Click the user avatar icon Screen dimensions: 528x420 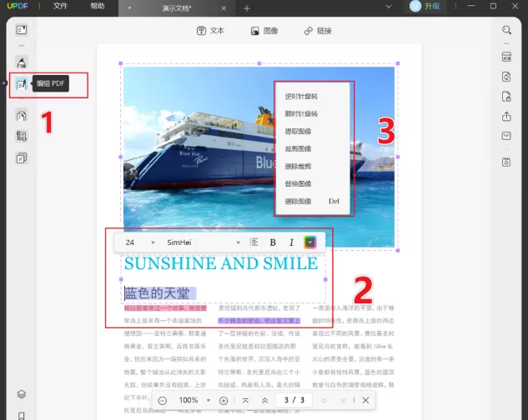coord(415,6)
